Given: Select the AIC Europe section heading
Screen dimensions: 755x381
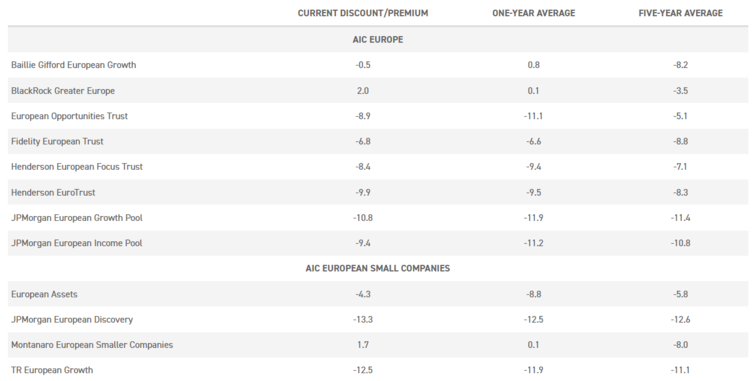Looking at the screenshot, I should (x=378, y=39).
